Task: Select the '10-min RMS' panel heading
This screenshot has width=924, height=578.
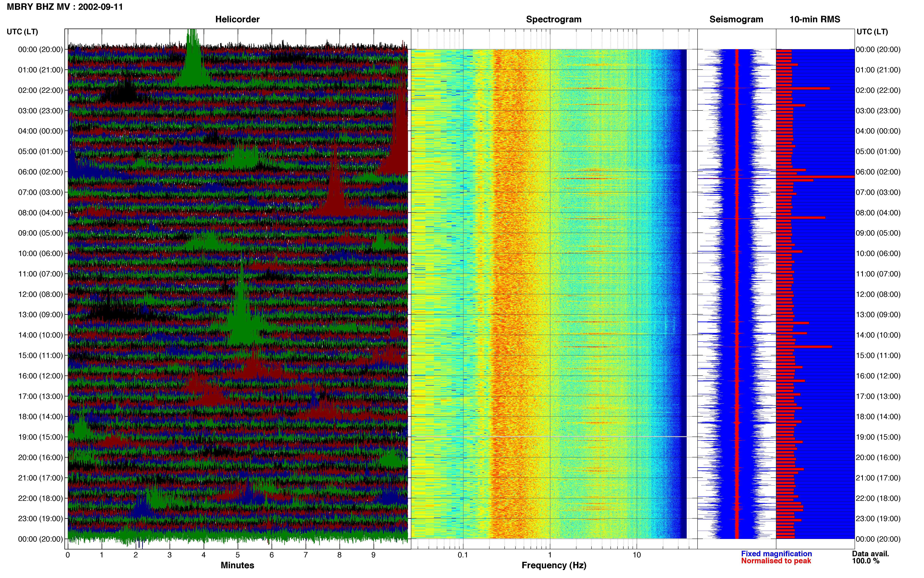Action: click(815, 20)
